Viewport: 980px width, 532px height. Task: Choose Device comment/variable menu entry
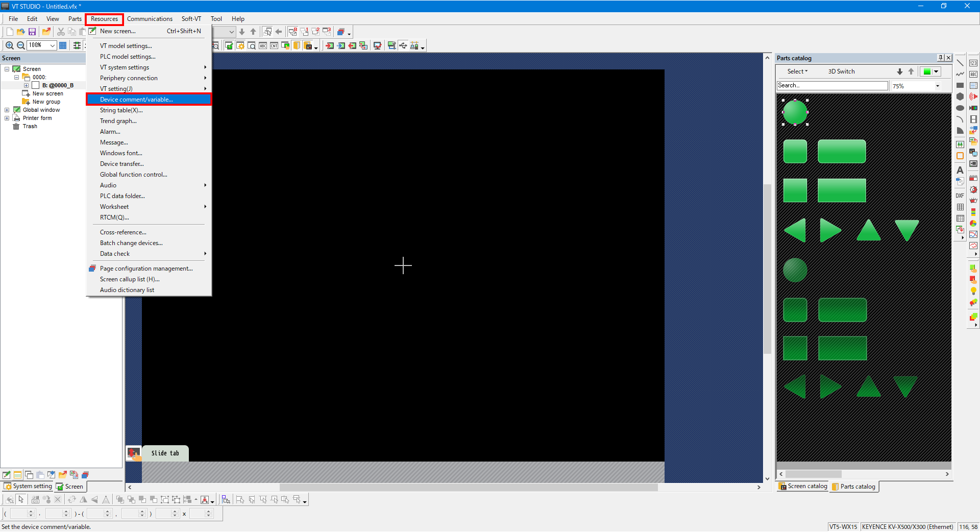pyautogui.click(x=136, y=100)
